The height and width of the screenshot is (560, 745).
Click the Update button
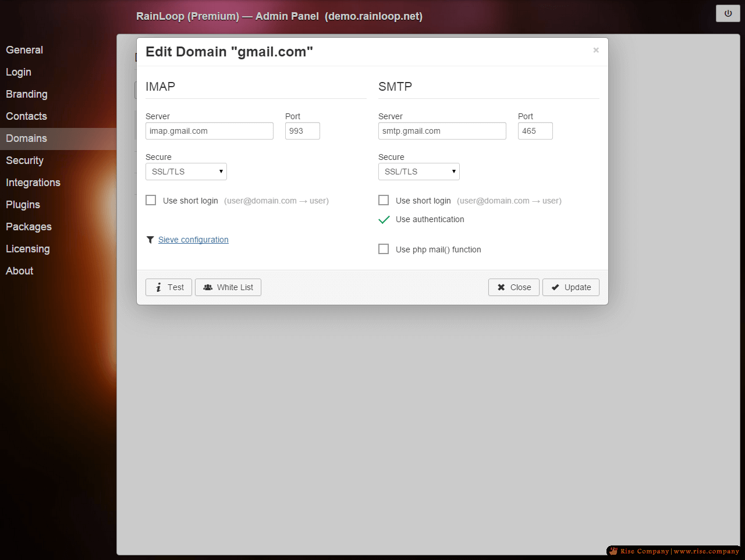571,287
